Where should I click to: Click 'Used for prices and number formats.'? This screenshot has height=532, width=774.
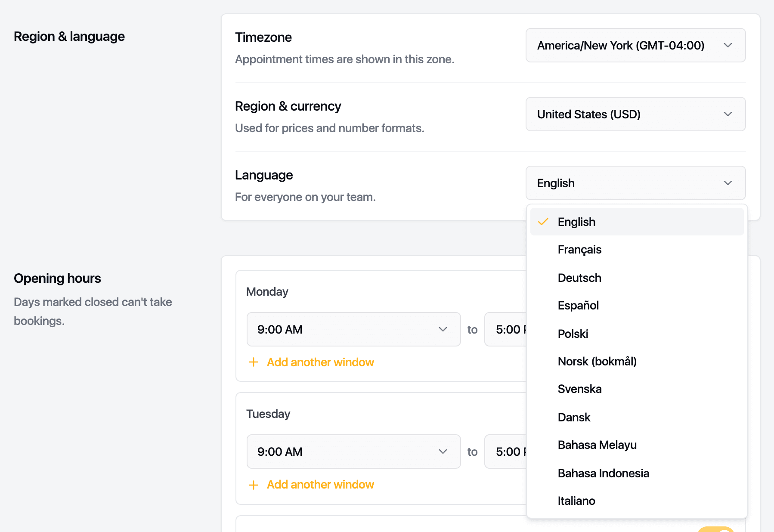pos(330,128)
